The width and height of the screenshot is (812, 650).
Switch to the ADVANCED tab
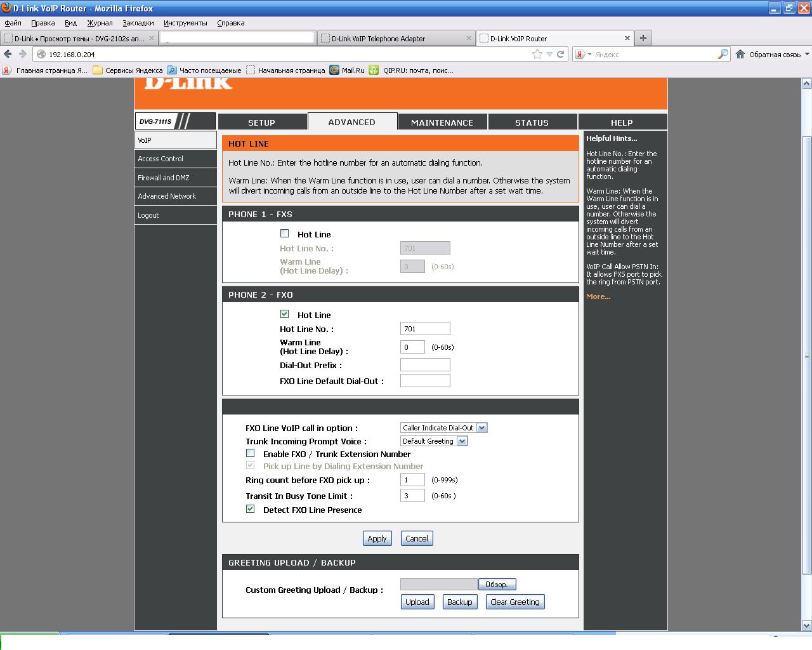[x=352, y=122]
